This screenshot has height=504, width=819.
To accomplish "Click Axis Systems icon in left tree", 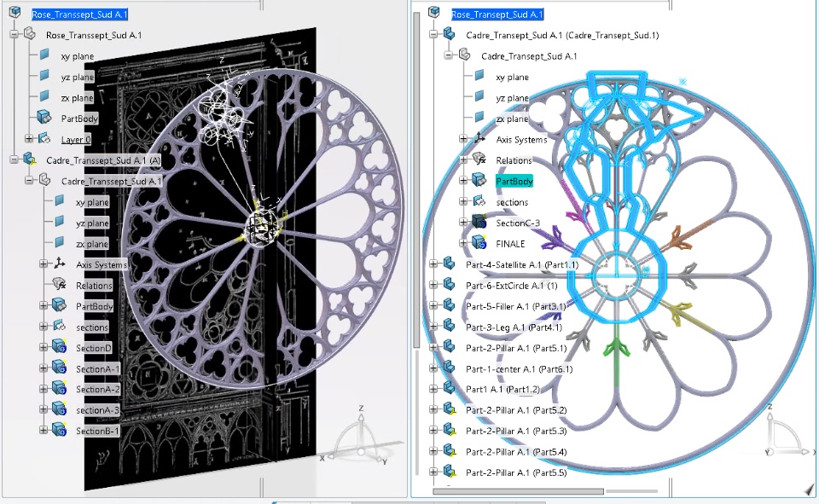I will (60, 264).
